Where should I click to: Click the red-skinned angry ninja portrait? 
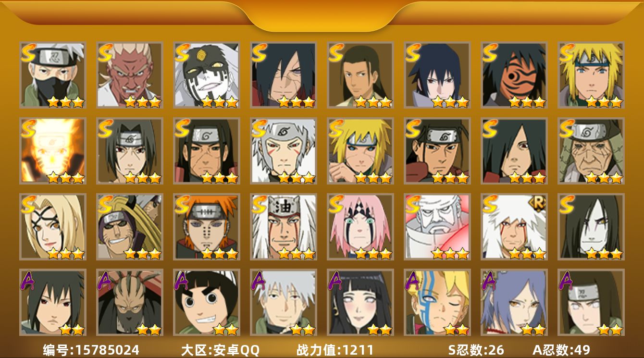coord(130,75)
